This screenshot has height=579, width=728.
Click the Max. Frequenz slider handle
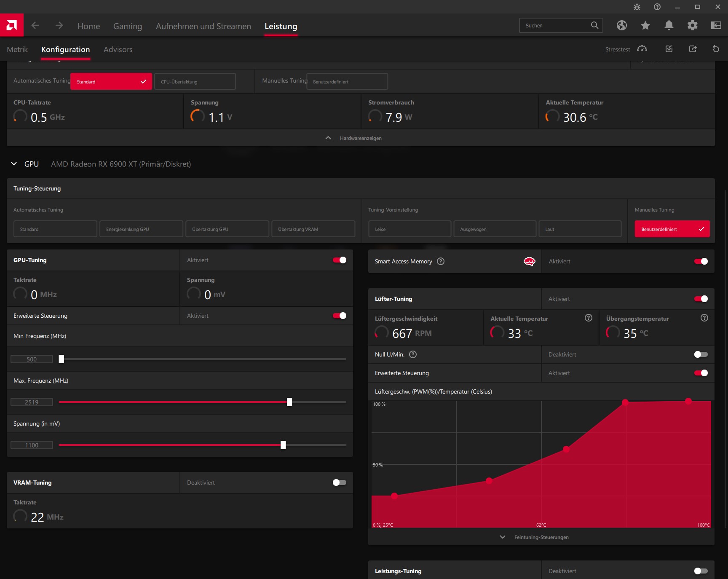[289, 402]
